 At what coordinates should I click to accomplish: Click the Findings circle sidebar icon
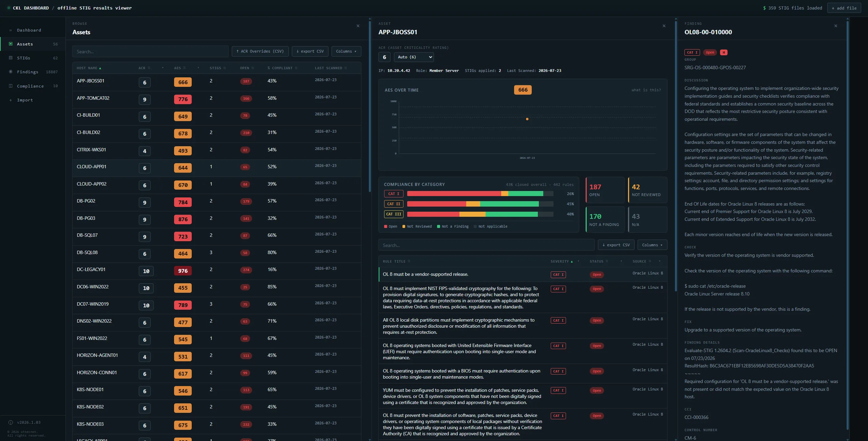(x=11, y=72)
